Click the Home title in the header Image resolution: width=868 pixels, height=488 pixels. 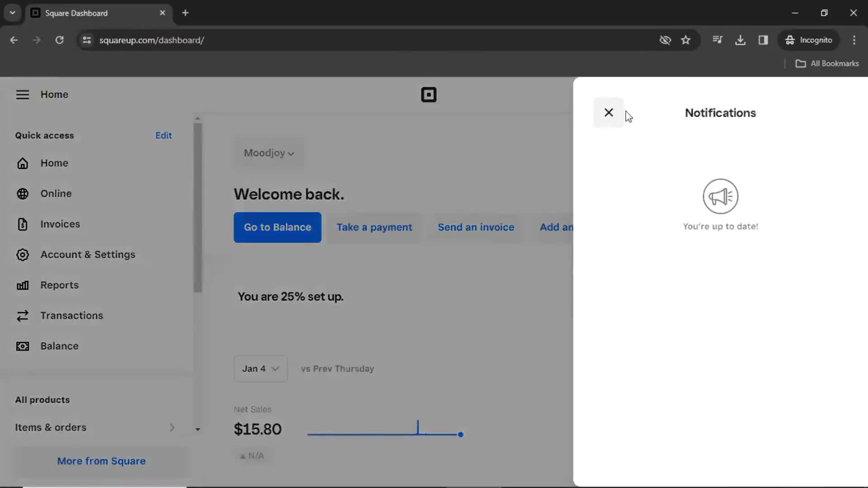[x=54, y=94]
